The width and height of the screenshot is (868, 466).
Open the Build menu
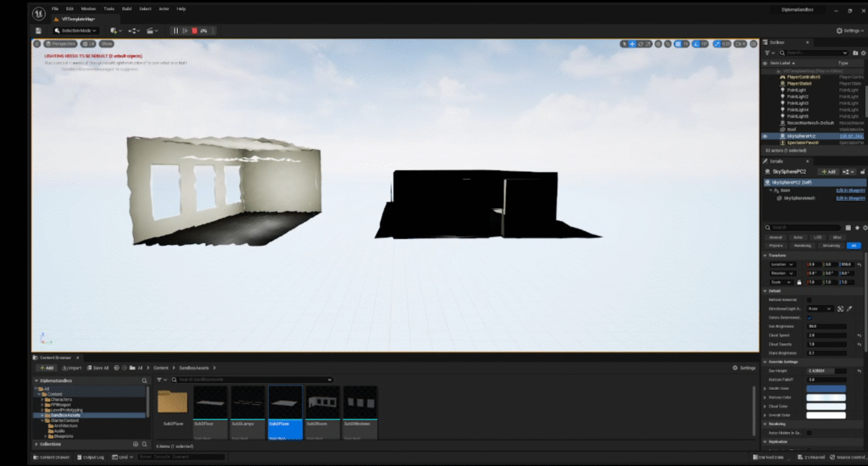[125, 8]
